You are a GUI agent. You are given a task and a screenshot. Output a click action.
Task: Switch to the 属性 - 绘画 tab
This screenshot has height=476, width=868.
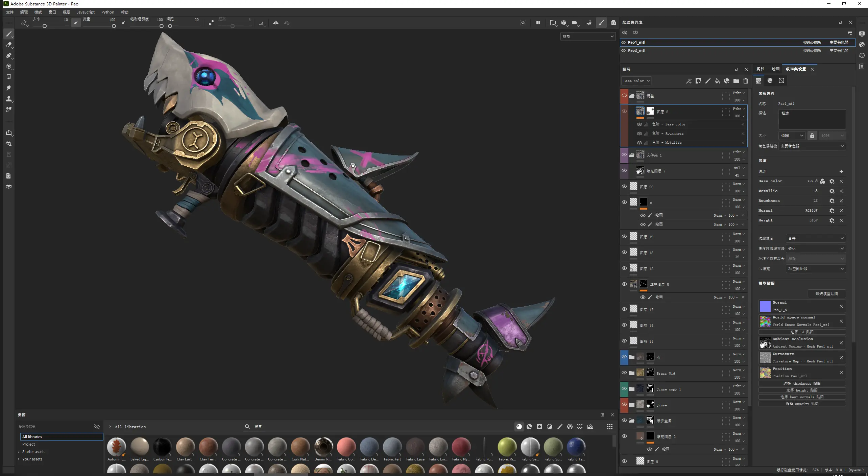(x=768, y=69)
